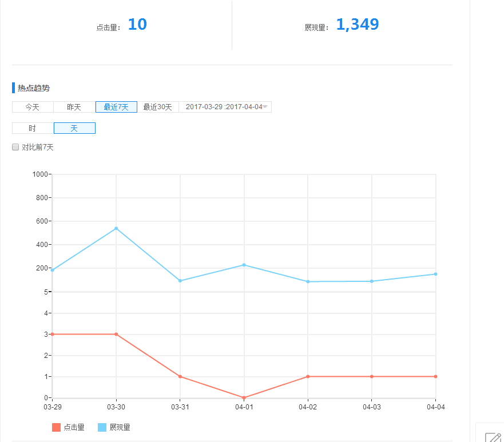The width and height of the screenshot is (504, 442).
Task: Select the 今天 time range tab
Action: coord(33,107)
